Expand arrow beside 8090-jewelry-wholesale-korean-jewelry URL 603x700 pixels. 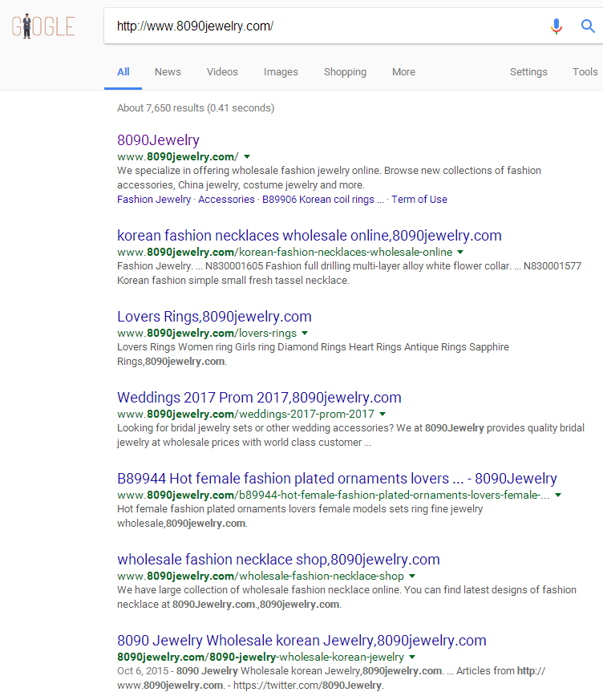pos(412,658)
